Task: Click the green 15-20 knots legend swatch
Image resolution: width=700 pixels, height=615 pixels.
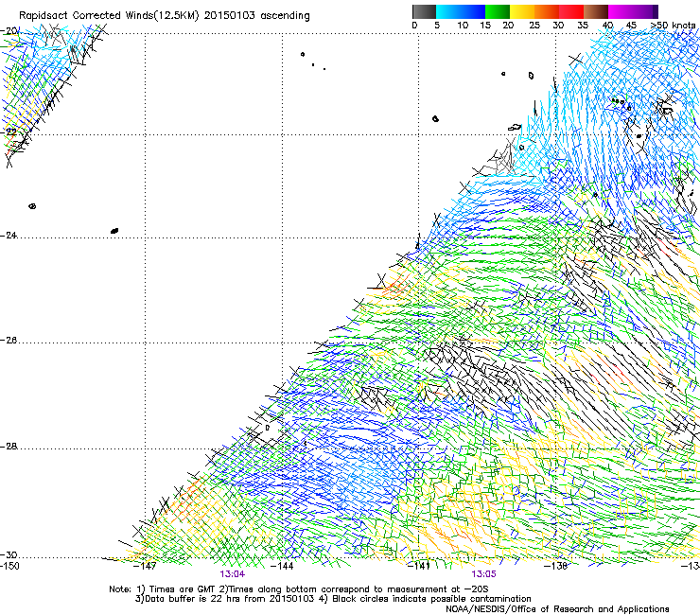Action: pos(498,11)
